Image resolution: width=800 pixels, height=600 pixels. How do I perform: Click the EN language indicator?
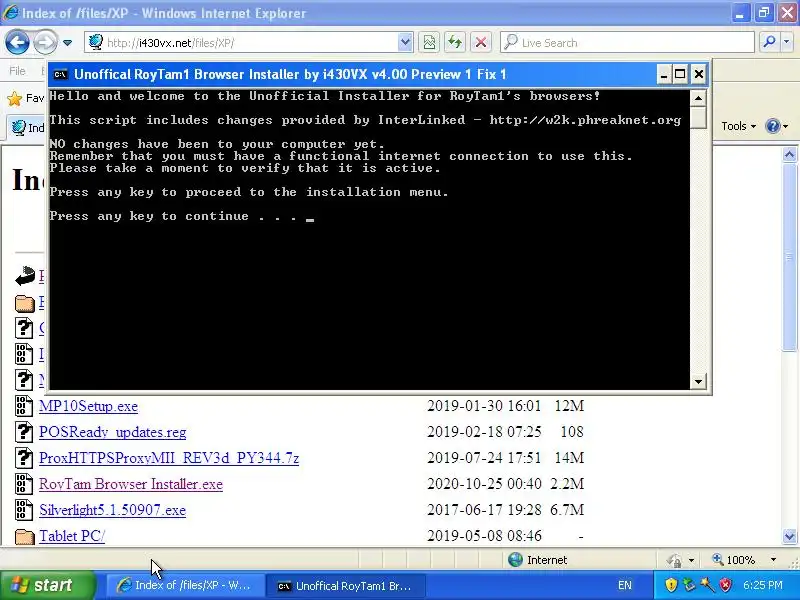click(x=624, y=585)
